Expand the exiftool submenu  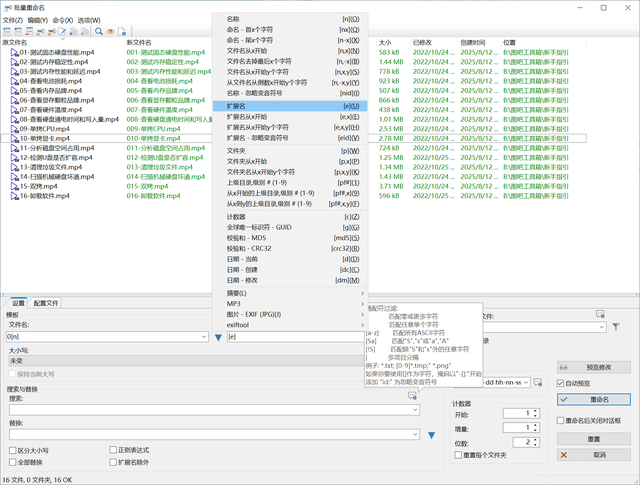(291, 325)
